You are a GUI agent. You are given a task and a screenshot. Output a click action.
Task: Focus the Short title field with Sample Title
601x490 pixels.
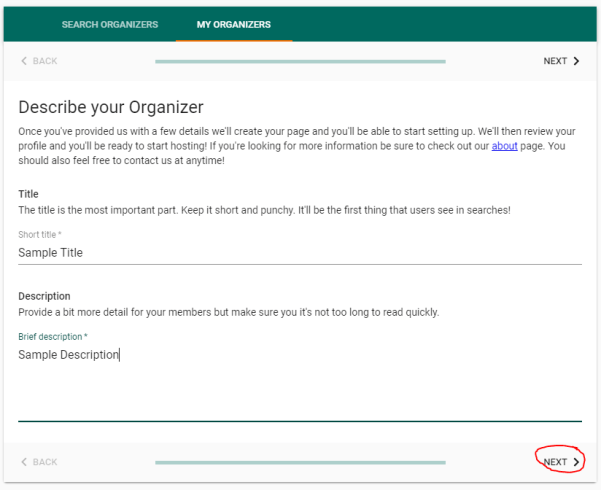click(300, 253)
